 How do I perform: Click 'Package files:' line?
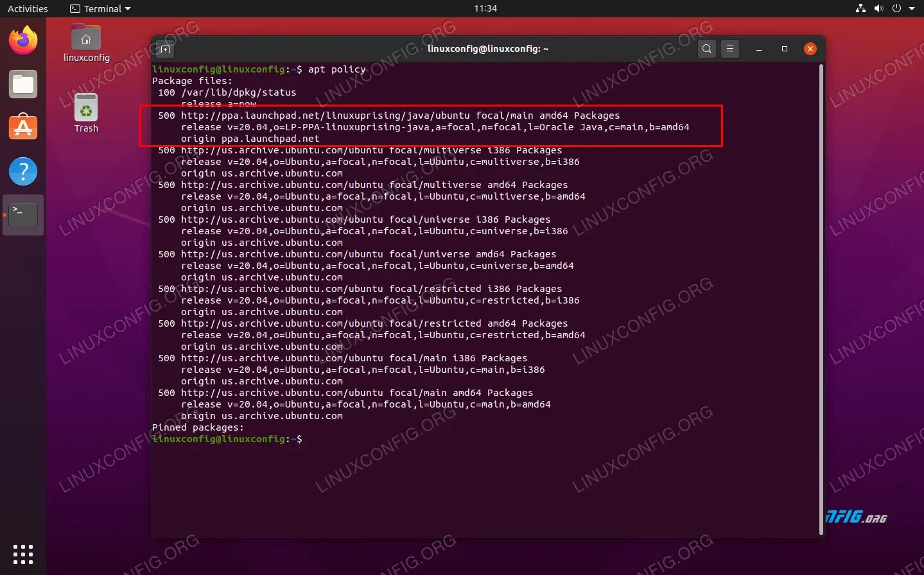[192, 81]
